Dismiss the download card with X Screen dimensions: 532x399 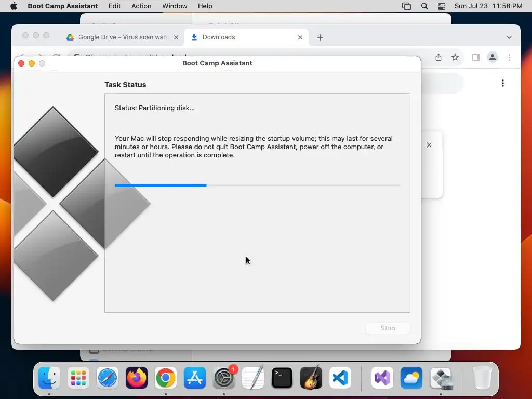coord(429,145)
